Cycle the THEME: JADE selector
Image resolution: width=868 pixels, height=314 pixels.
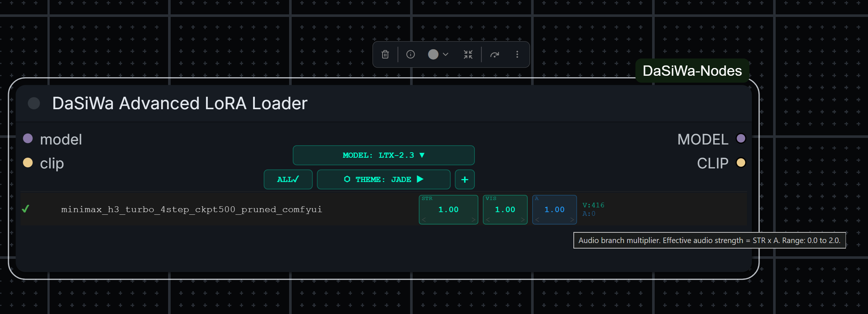click(x=384, y=179)
